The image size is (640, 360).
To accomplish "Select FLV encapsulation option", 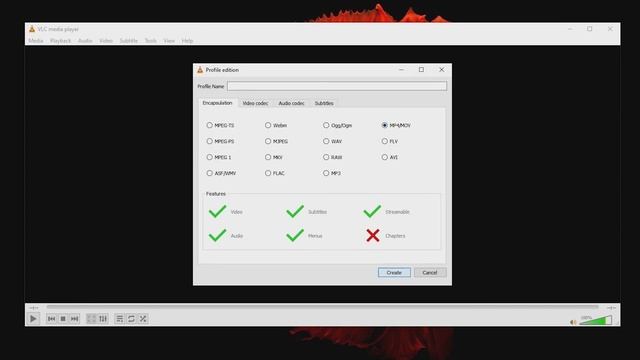I will point(390,141).
